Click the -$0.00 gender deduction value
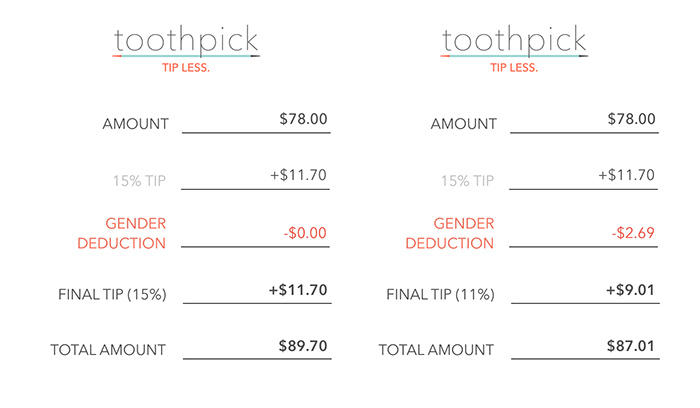 [x=305, y=233]
